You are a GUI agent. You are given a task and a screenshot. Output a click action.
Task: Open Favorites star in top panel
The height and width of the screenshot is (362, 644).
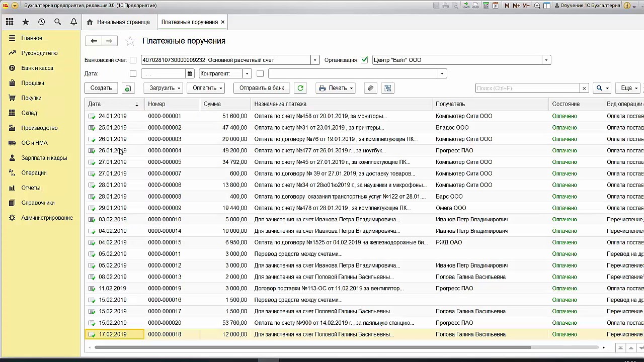pos(26,22)
